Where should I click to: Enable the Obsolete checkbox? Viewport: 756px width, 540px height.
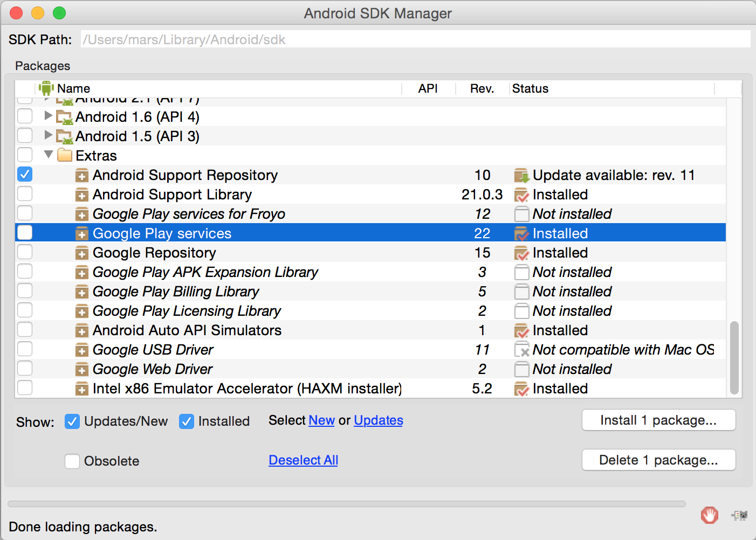72,461
